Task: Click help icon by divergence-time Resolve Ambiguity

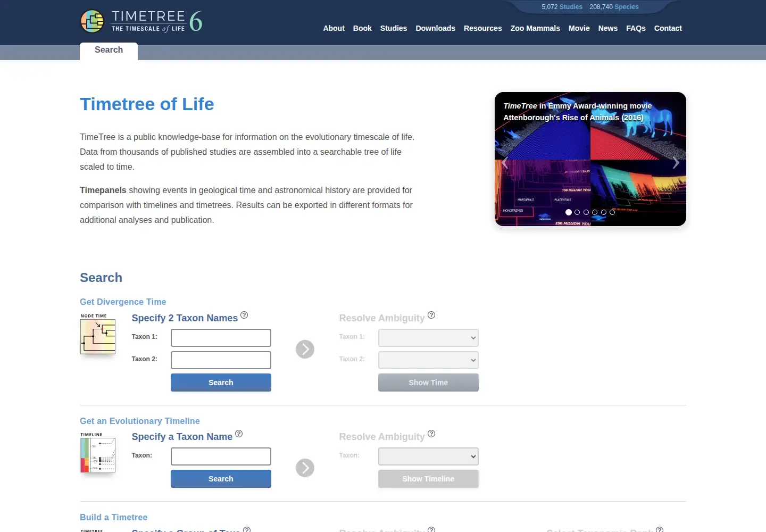Action: pos(431,315)
